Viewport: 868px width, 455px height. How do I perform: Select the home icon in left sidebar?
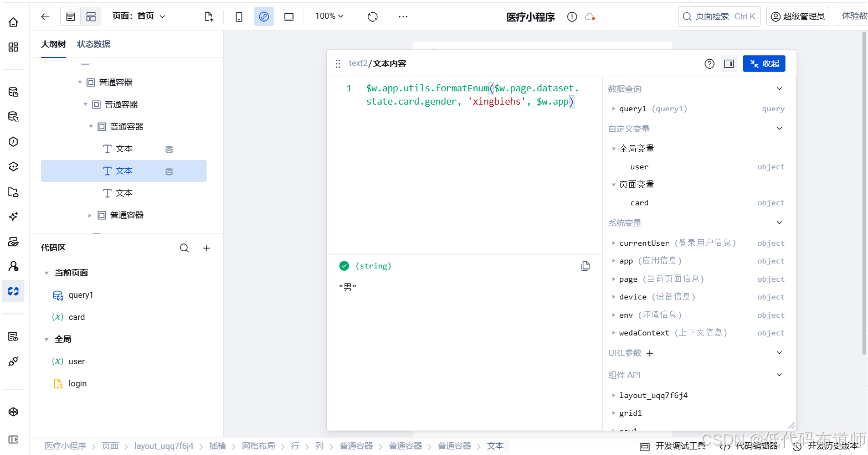pos(13,22)
